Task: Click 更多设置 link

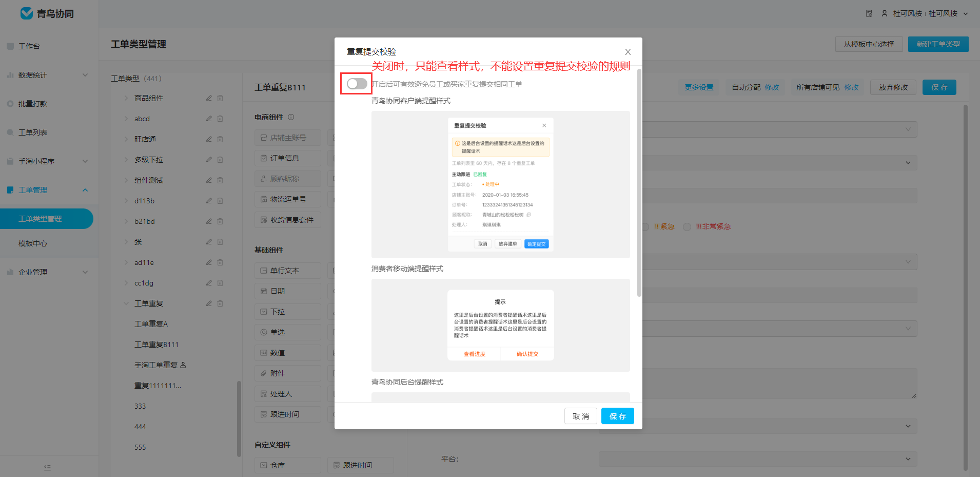Action: click(699, 87)
